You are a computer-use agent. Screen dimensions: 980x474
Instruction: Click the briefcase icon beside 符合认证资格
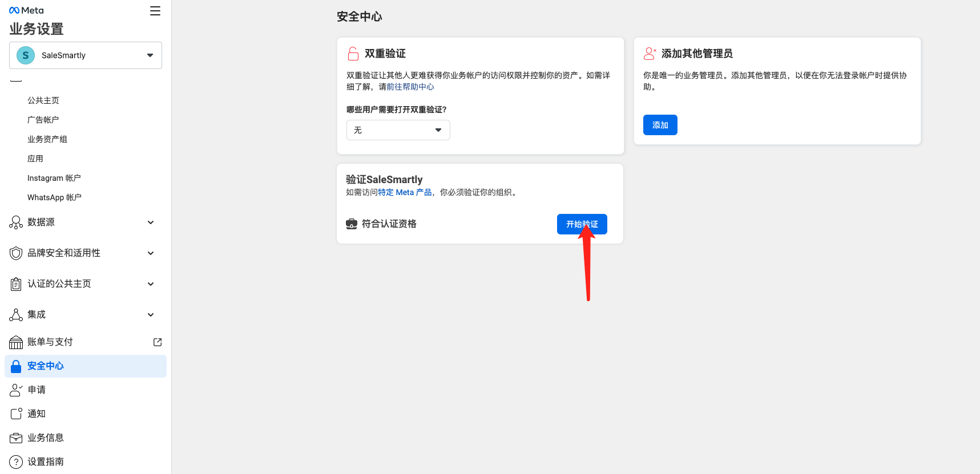352,224
